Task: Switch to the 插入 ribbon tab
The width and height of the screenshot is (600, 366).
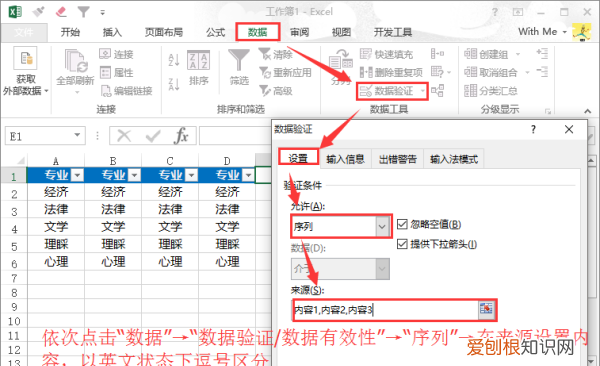Action: (x=112, y=32)
